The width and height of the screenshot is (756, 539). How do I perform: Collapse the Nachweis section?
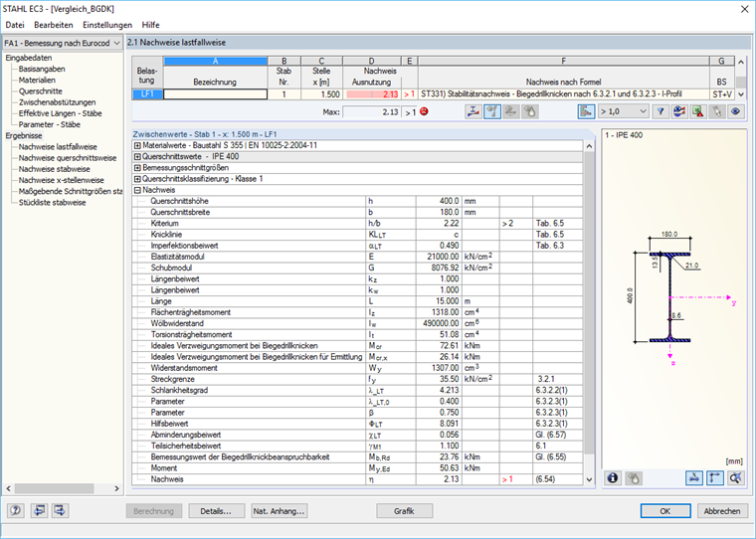(137, 190)
